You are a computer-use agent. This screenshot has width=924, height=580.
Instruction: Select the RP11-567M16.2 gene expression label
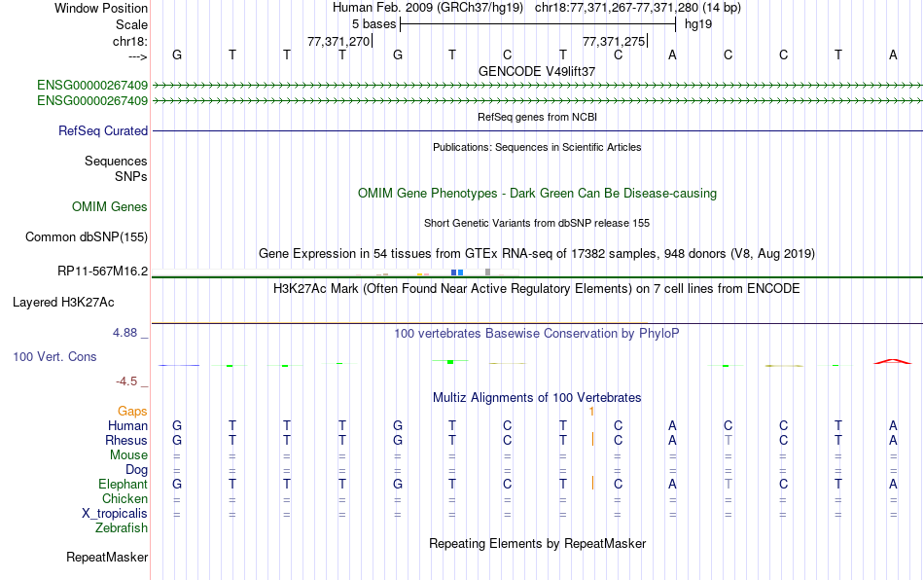tap(102, 272)
